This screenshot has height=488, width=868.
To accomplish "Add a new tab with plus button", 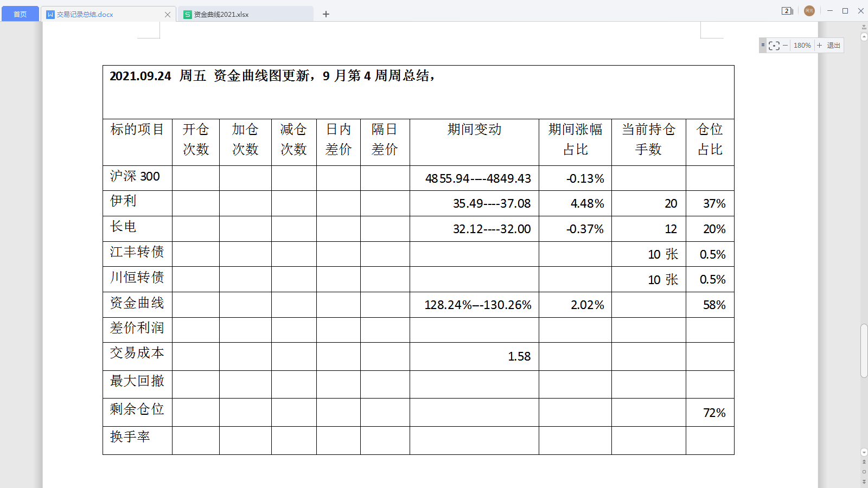I will pos(326,14).
